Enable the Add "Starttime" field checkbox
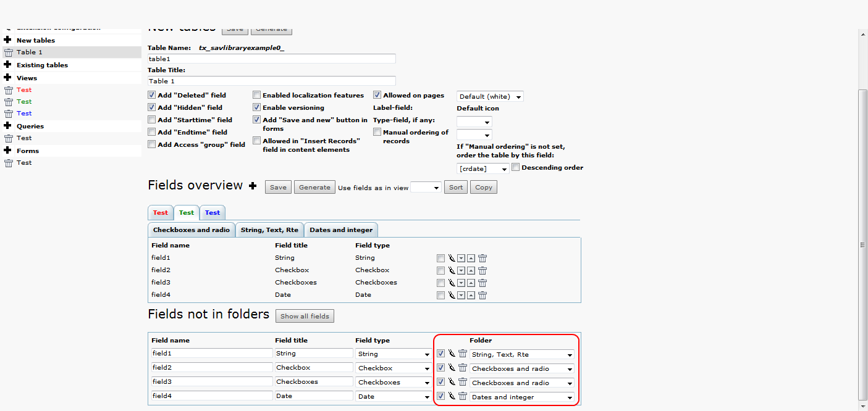Screen dimensions: 868x411 coord(151,120)
